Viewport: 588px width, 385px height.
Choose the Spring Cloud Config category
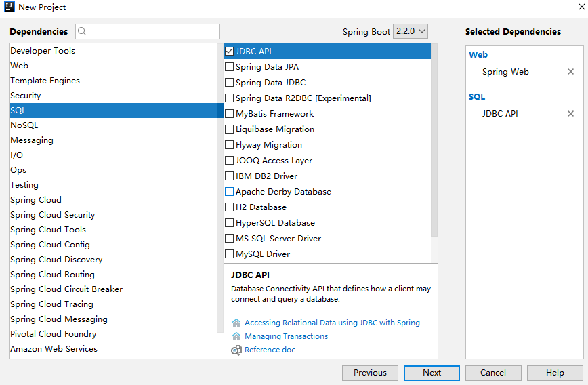50,245
